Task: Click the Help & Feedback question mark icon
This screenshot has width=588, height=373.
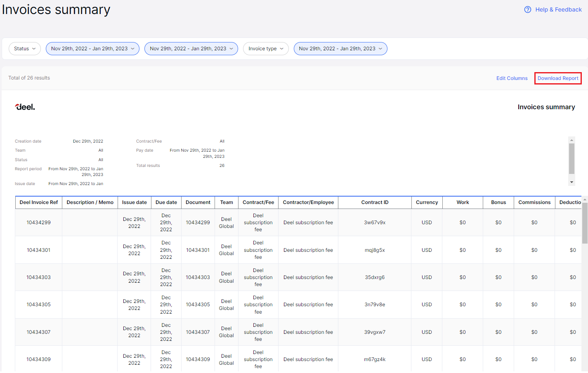Action: [527, 9]
